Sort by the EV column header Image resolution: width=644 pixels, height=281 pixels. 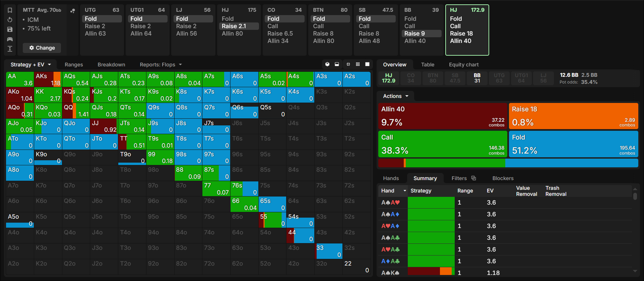tap(490, 191)
